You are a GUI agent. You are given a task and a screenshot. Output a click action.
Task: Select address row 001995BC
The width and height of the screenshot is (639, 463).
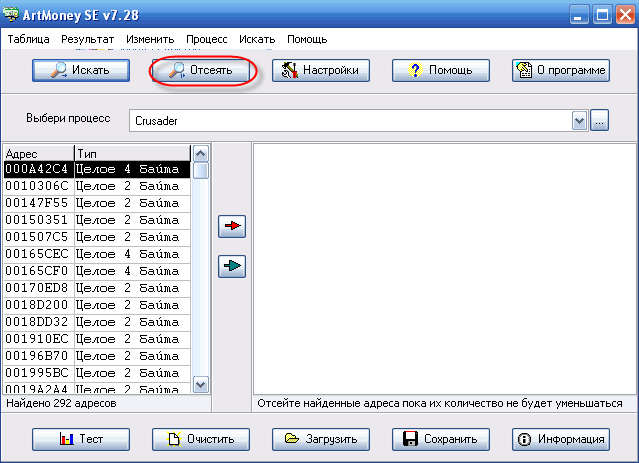(x=97, y=373)
